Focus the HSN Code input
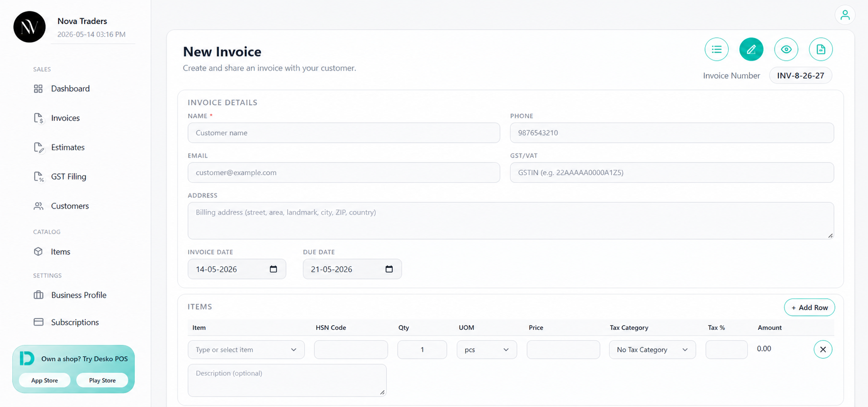Image resolution: width=868 pixels, height=407 pixels. coord(351,350)
